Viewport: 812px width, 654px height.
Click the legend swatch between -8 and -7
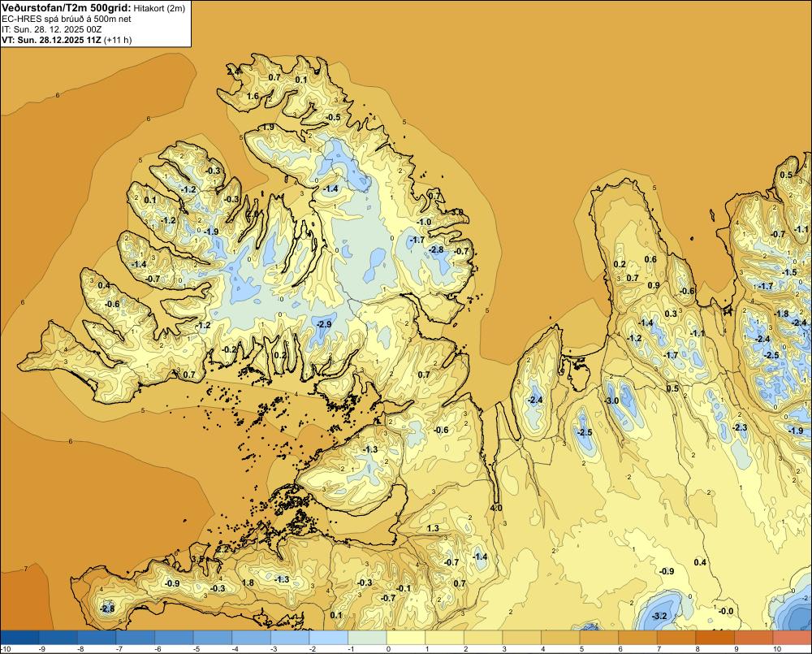[x=97, y=637]
